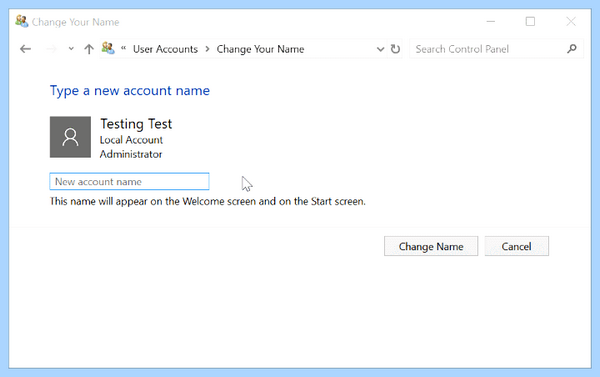Minimize the Change Your Name window
The image size is (600, 377).
point(491,22)
